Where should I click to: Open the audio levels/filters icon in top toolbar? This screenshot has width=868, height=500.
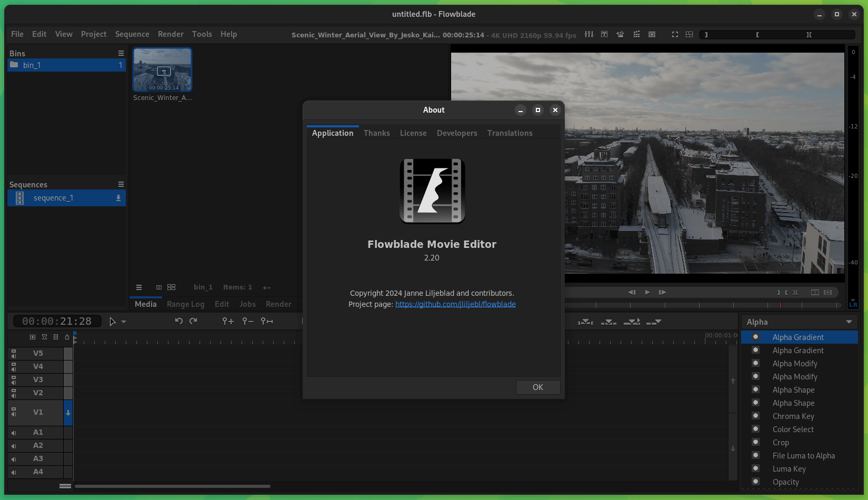[588, 34]
